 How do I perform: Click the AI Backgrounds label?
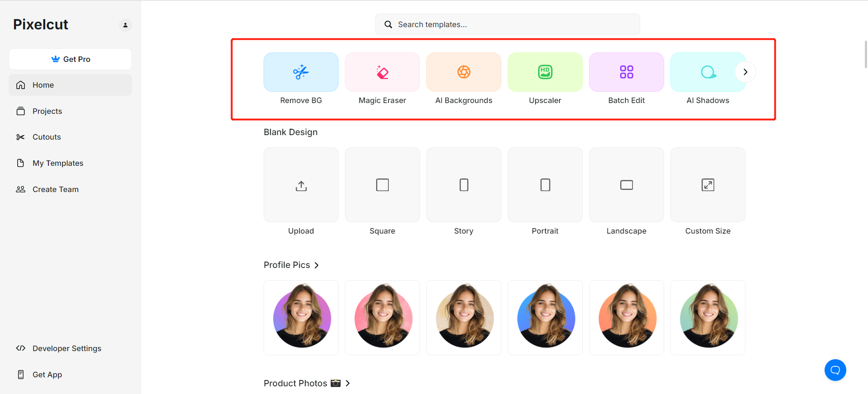tap(464, 100)
